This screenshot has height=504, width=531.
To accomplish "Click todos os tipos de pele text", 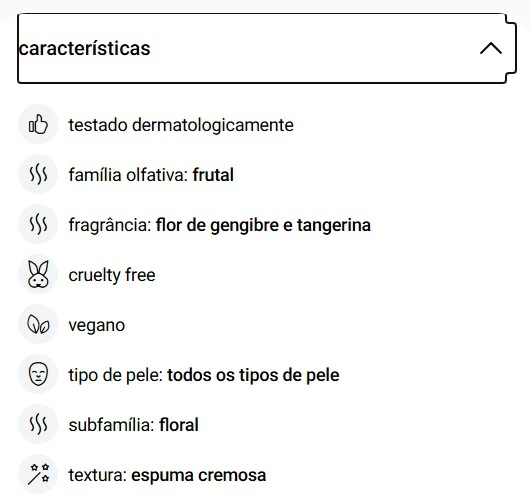I will pos(253,375).
